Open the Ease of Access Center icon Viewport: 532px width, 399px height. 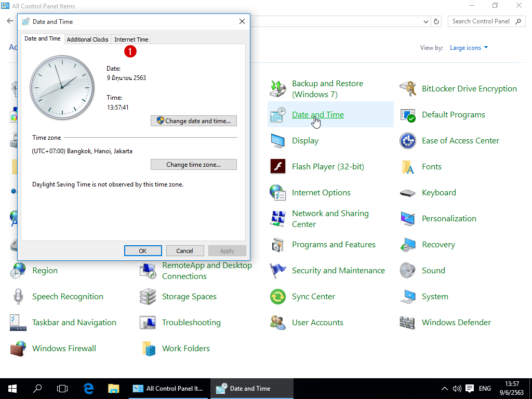[408, 141]
